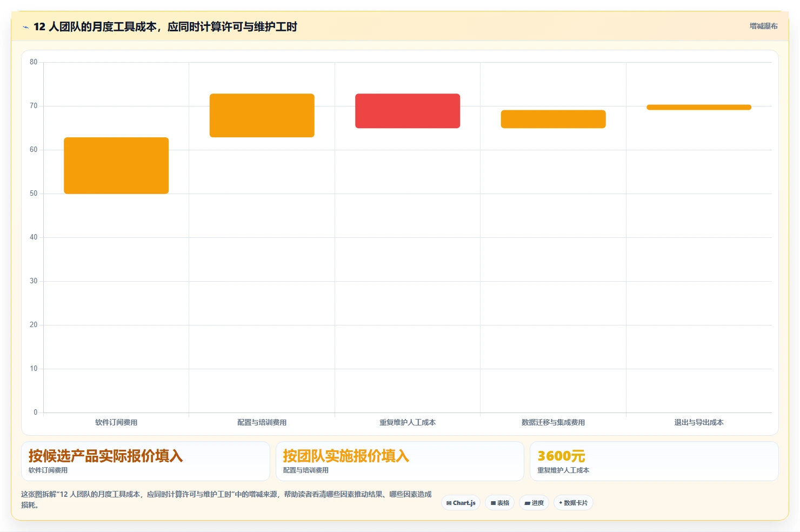800x532 pixels.
Task: Click the red 重复维护人工成本 bar
Action: point(408,111)
